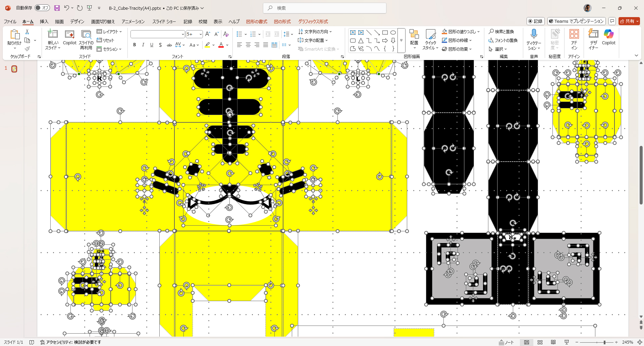644x346 pixels.
Task: Click スライドの再利用 icon
Action: (86, 40)
